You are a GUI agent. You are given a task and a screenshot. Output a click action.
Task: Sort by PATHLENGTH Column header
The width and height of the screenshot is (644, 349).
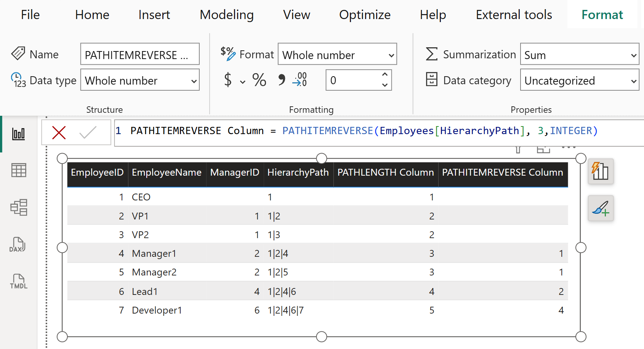[x=385, y=173]
